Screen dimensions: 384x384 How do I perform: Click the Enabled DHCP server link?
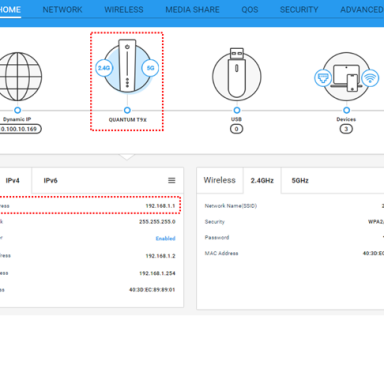(x=165, y=238)
